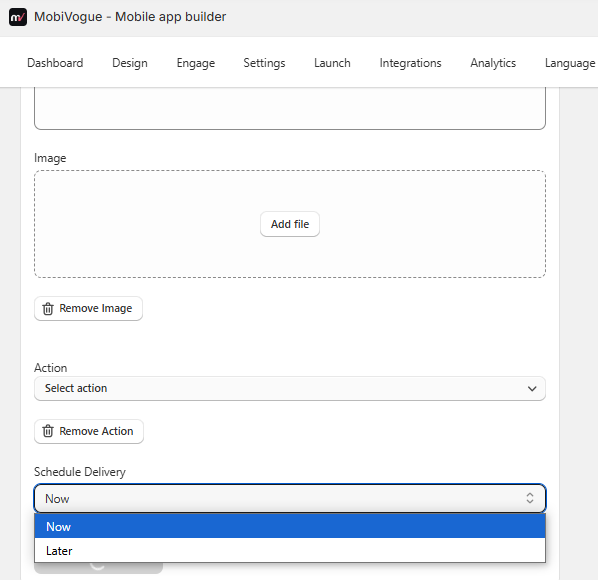Click the Schedule Delivery Now select box
Image resolution: width=598 pixels, height=580 pixels.
point(290,498)
